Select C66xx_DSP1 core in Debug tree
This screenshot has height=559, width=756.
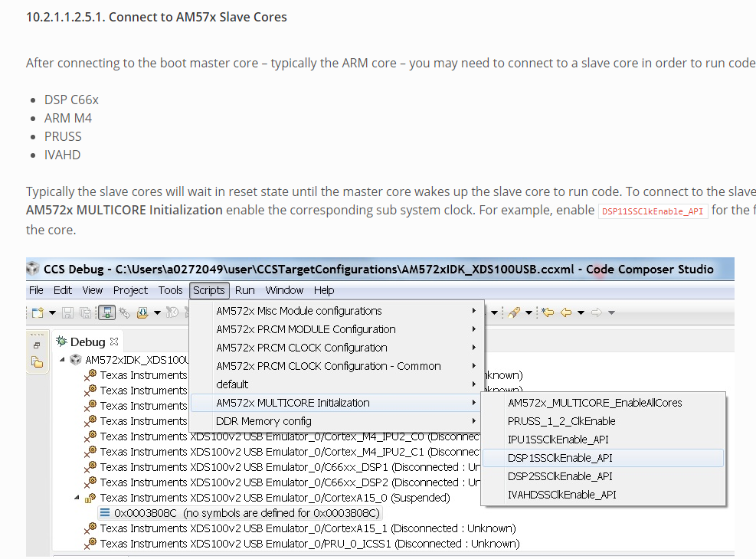coord(290,467)
